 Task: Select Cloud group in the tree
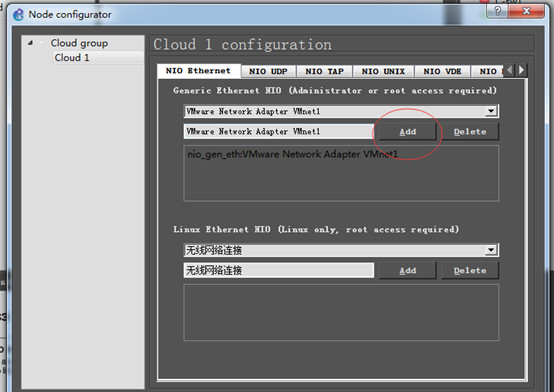[79, 43]
